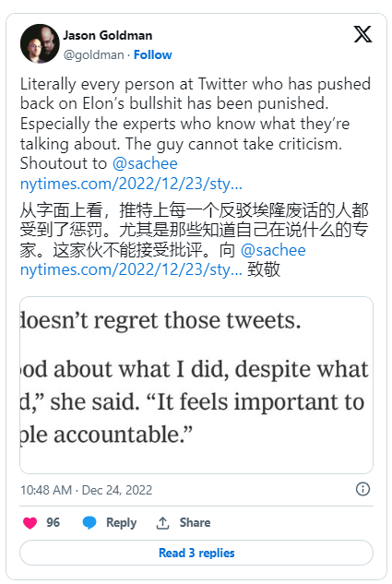Image resolution: width=392 pixels, height=584 pixels.
Task: Follow the @goldman account
Action: [x=152, y=54]
